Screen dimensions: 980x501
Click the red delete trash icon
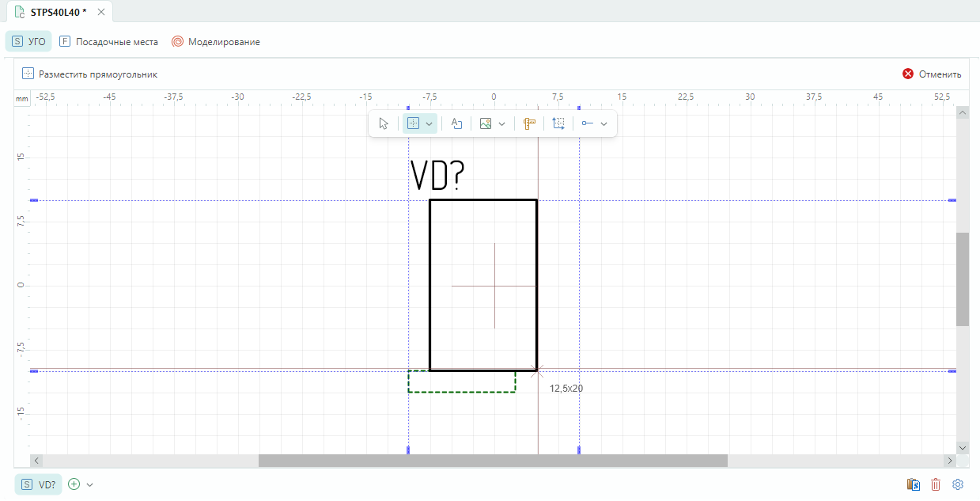click(936, 484)
